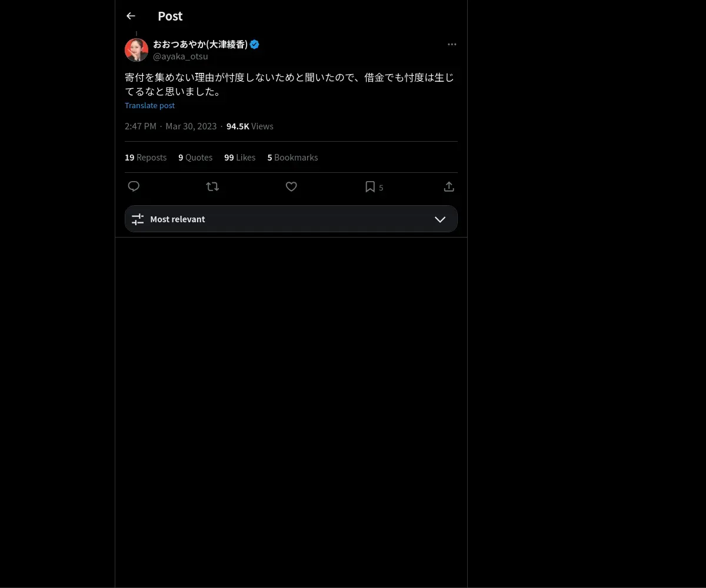Viewport: 706px width, 588px height.
Task: Repost using the retweet arrows icon
Action: tap(212, 186)
